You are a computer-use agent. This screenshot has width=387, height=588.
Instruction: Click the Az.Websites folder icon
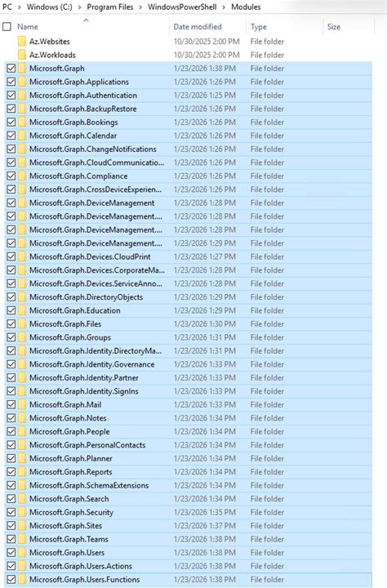tap(22, 42)
